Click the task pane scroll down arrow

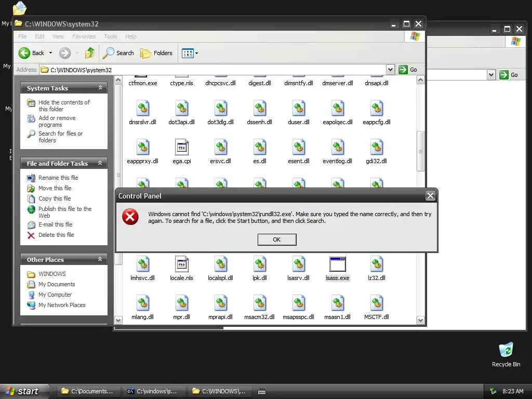pos(118,320)
